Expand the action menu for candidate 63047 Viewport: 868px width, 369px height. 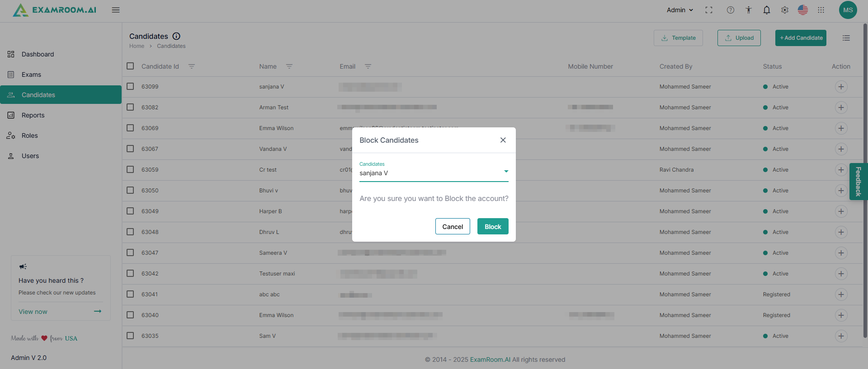pyautogui.click(x=841, y=253)
